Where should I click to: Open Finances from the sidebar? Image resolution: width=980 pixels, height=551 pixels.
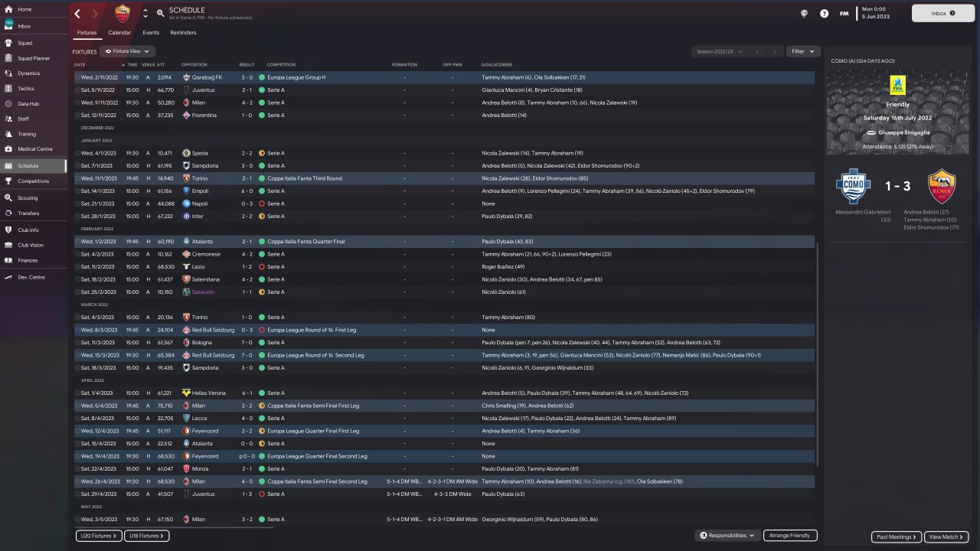[x=33, y=260]
